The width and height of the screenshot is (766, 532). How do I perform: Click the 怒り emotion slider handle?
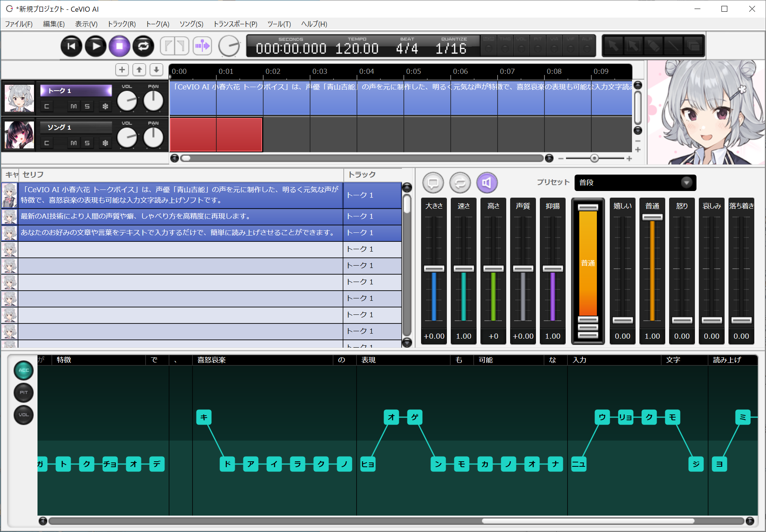point(682,320)
